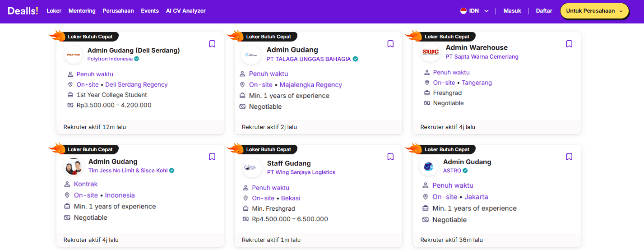Open the AI CV Analyzer menu

186,11
